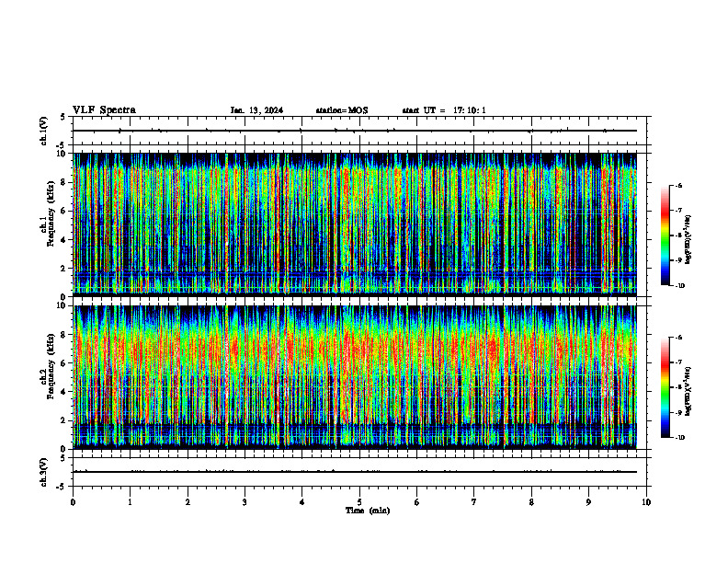Click the "10" tick on the time axis

pyautogui.click(x=646, y=502)
